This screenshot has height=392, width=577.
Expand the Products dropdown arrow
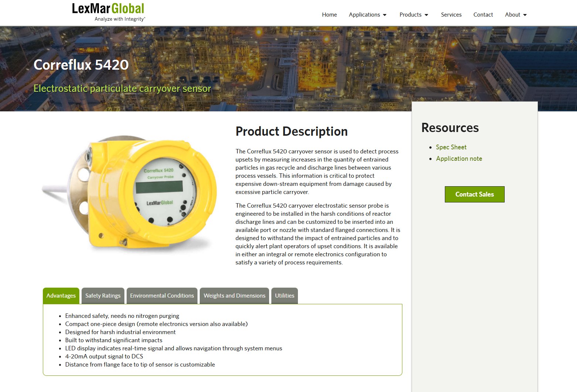tap(426, 15)
